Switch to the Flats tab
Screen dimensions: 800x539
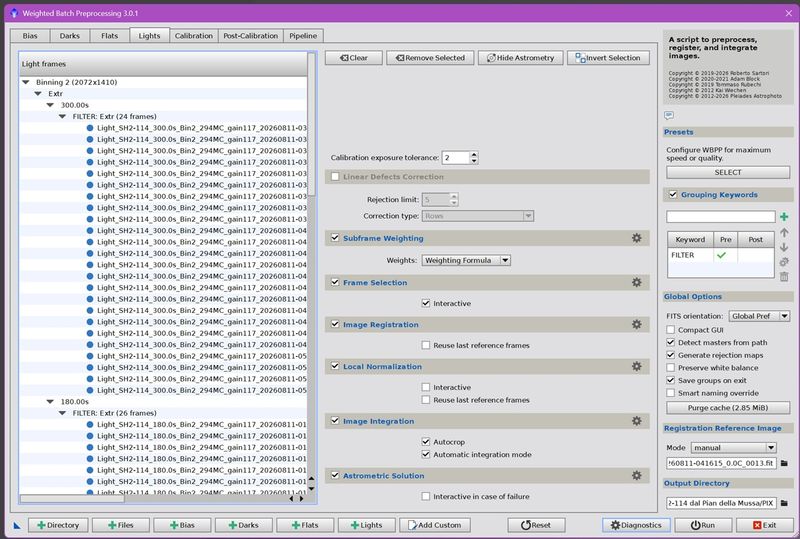[x=109, y=36]
